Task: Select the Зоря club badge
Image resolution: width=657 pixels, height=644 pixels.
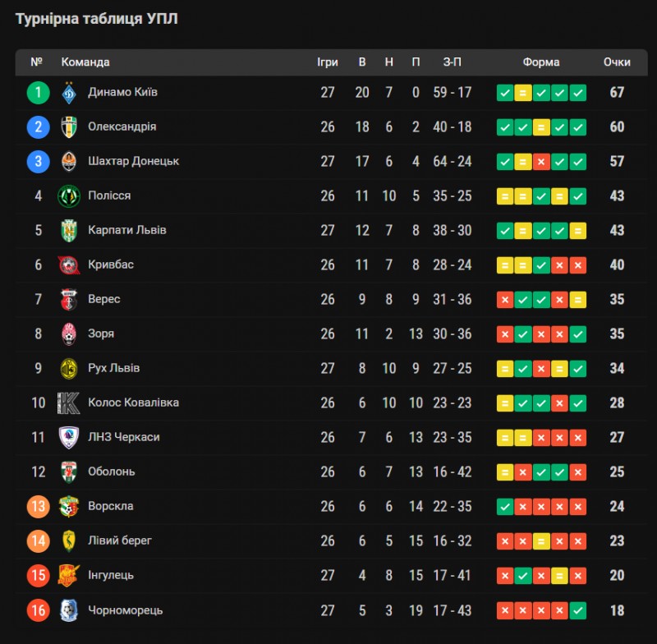Action: click(x=69, y=334)
